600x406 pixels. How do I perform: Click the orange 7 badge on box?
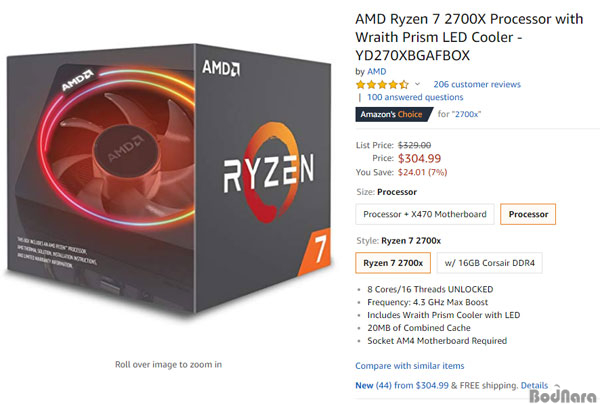pyautogui.click(x=315, y=251)
